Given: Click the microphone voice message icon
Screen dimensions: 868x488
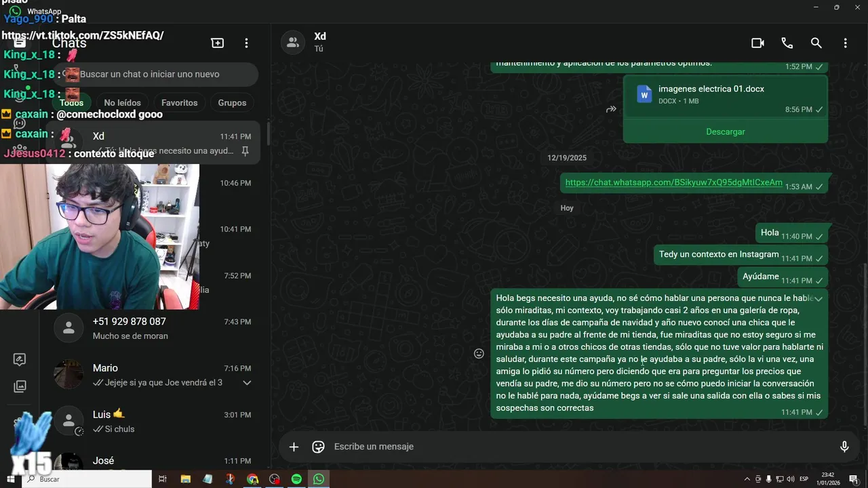Looking at the screenshot, I should click(844, 447).
